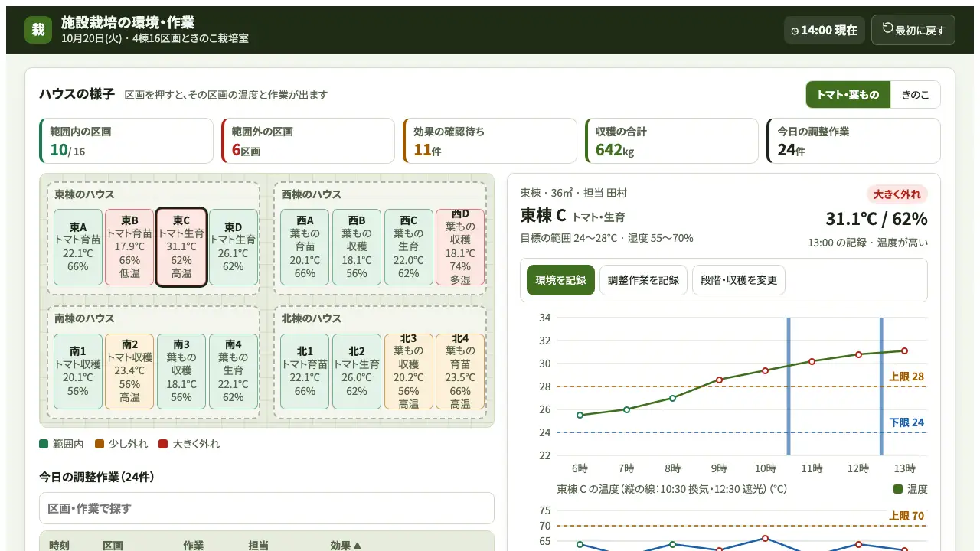Open the 段階・収穫を変更 tab
Screen dimensions: 980x551
(739, 280)
